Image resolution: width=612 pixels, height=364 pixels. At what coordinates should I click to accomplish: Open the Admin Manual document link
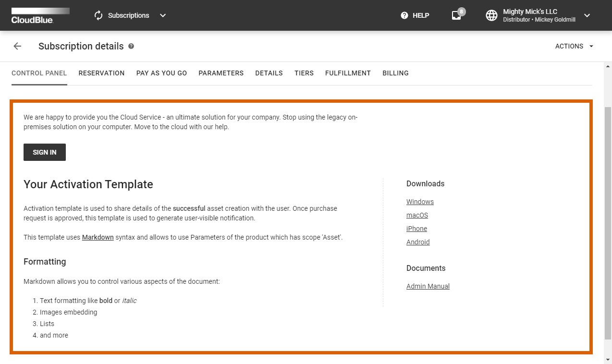(x=428, y=286)
